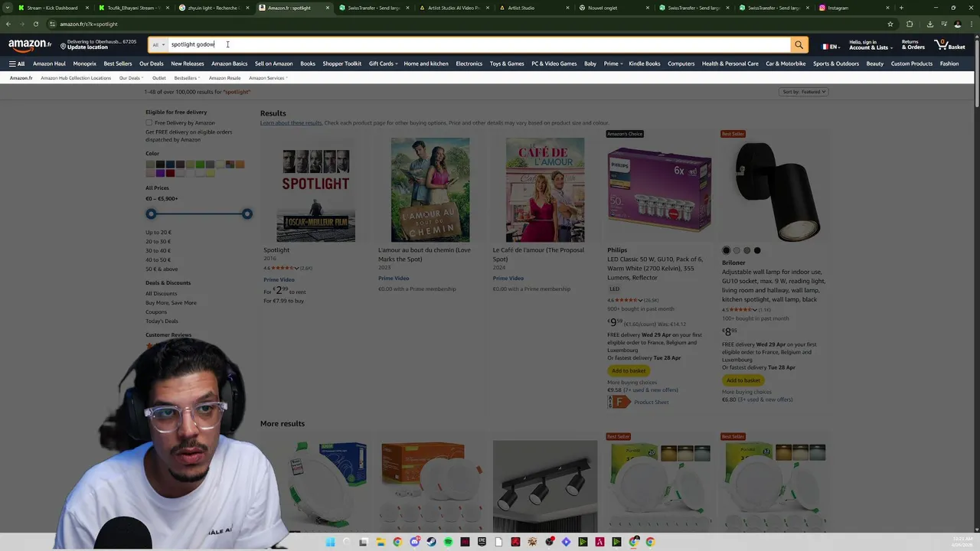
Task: Open Computers nav item
Action: click(x=681, y=64)
